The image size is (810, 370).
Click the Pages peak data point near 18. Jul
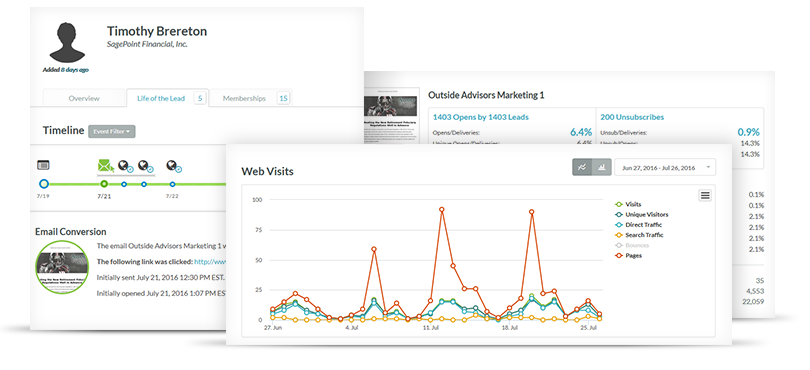532,211
